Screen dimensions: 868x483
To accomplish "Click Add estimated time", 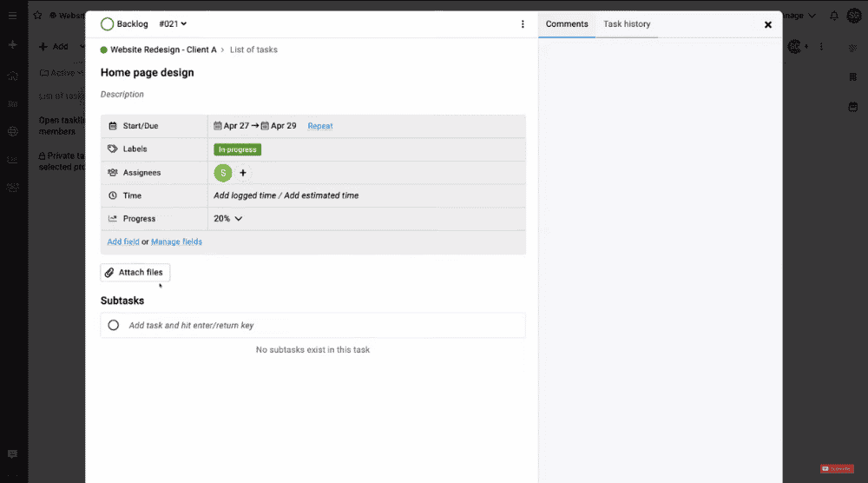I will pyautogui.click(x=321, y=195).
